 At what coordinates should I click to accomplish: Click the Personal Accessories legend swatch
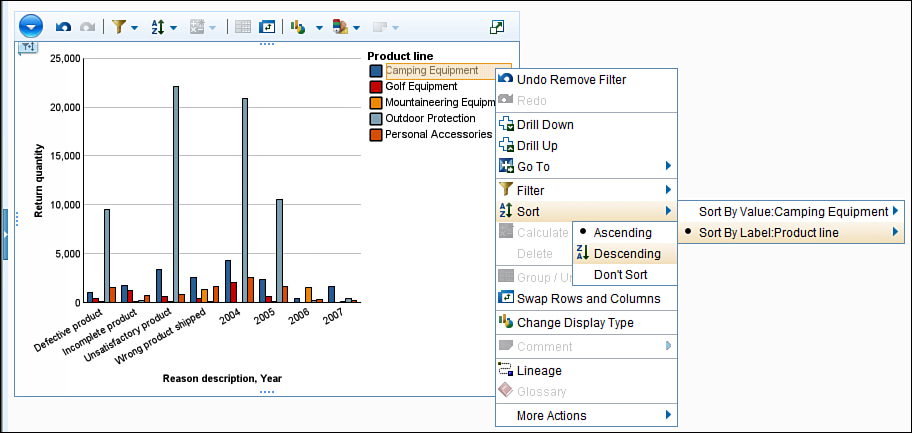point(376,134)
